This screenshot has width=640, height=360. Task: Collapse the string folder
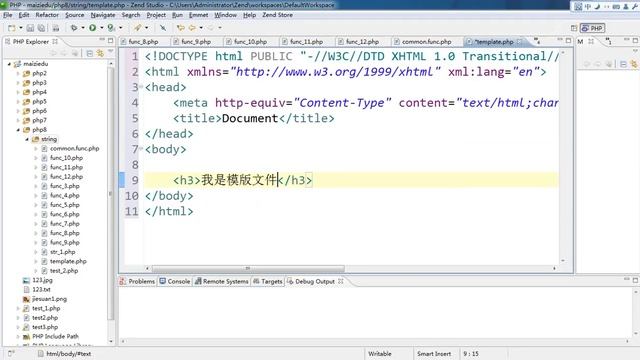27,139
